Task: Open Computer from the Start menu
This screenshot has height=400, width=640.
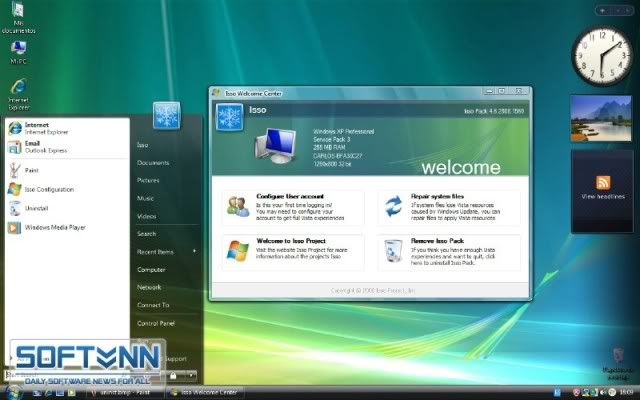Action: 151,270
